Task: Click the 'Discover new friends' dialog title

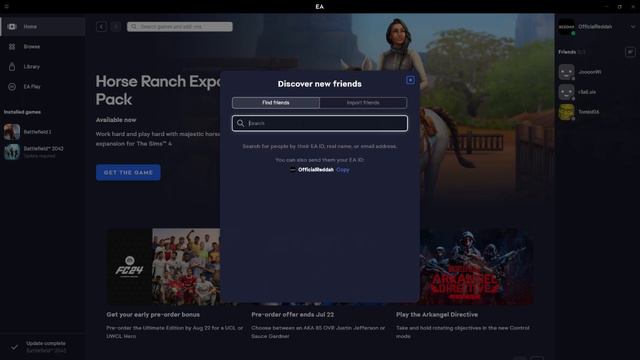Action: [320, 84]
